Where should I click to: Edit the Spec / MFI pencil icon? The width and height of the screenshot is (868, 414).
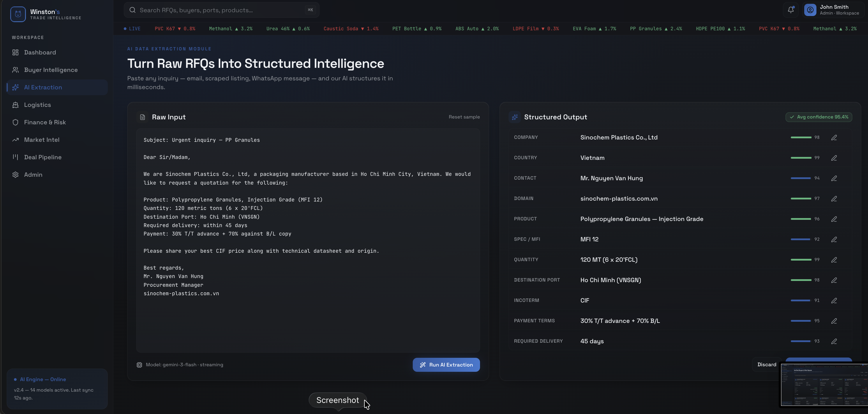coord(834,240)
